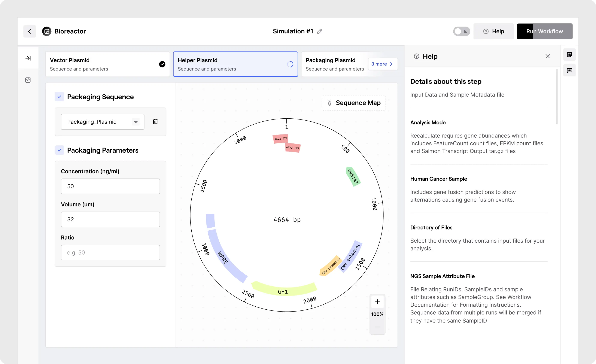Zoom in on the sequence map with the plus button
596x364 pixels.
[377, 302]
